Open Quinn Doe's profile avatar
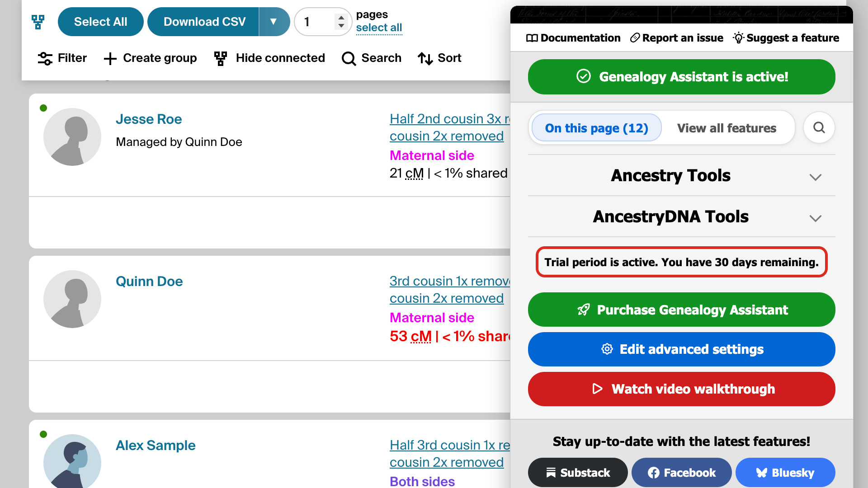868x488 pixels. 72,299
